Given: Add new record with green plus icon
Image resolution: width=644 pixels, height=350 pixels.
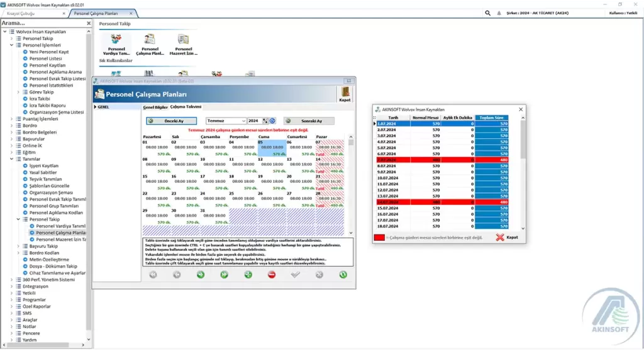Looking at the screenshot, I should 248,275.
